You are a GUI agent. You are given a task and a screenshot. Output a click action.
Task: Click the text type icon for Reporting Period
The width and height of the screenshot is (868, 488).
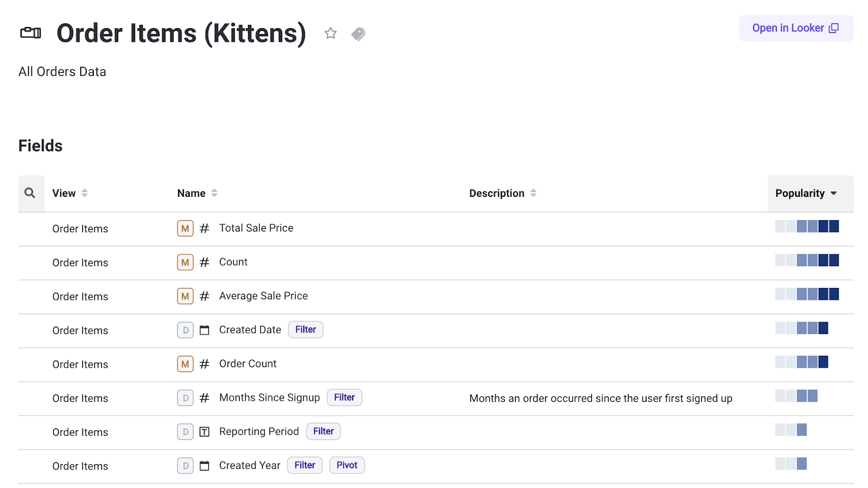point(205,432)
